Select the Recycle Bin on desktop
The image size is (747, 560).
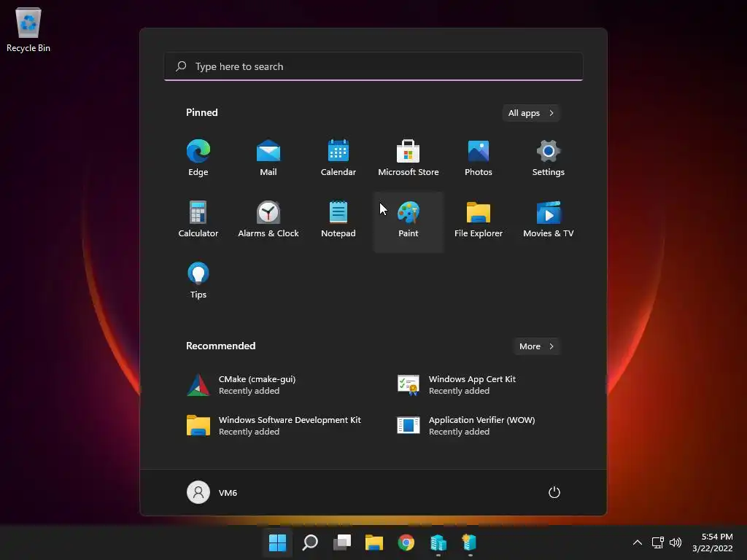(x=28, y=29)
